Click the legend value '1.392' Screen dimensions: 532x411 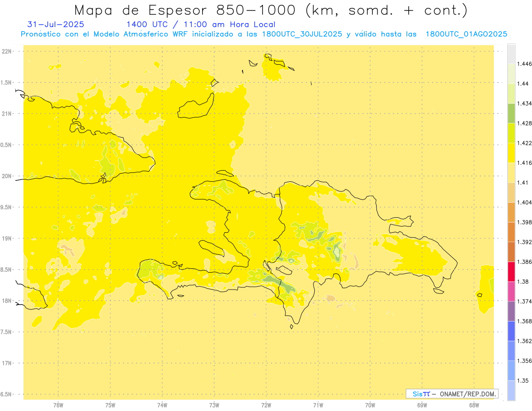point(525,242)
